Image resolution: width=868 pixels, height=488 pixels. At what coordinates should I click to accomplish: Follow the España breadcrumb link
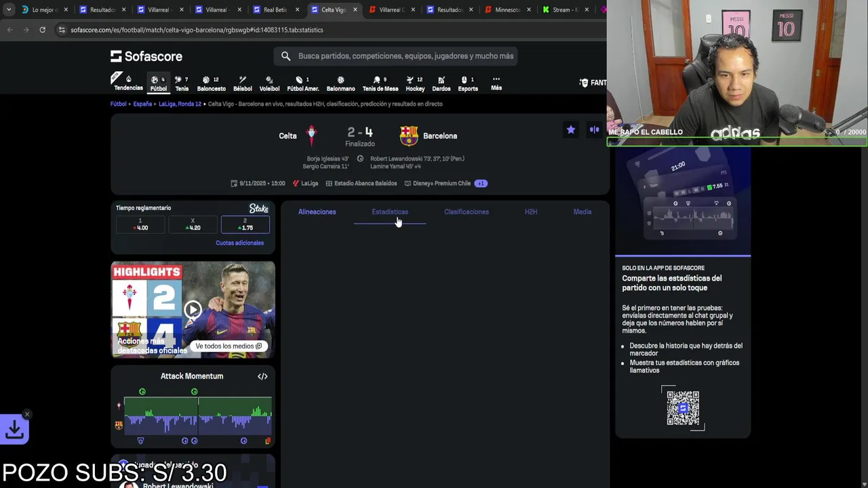(x=142, y=104)
